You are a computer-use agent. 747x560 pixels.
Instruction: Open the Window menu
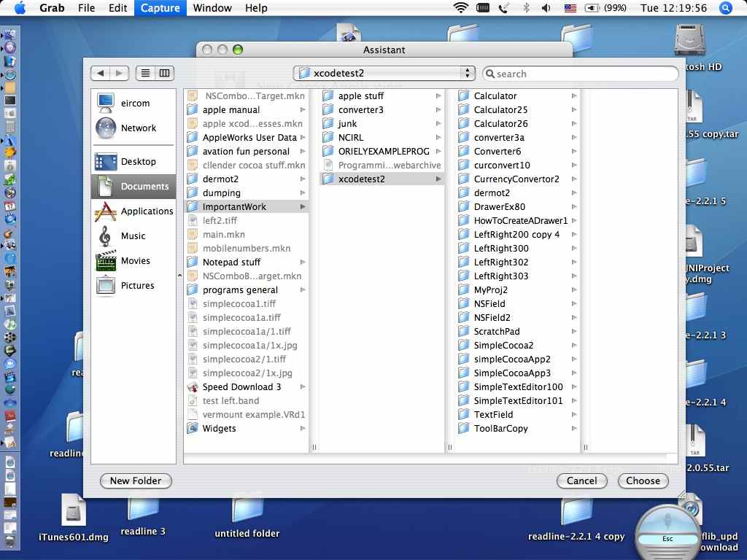point(212,7)
